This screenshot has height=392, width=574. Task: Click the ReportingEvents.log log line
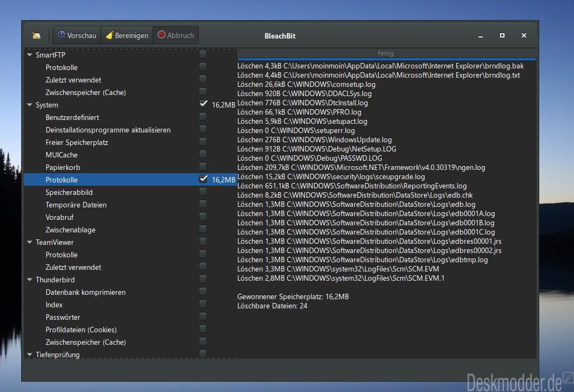tap(352, 186)
